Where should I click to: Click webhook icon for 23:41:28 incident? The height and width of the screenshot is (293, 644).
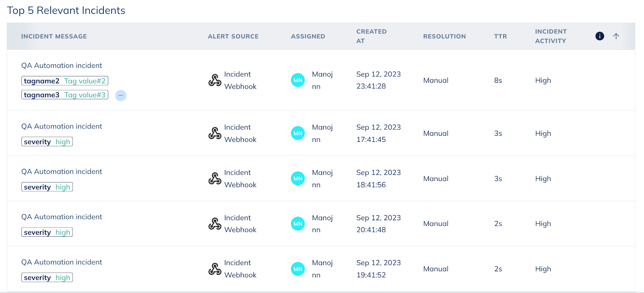point(215,80)
